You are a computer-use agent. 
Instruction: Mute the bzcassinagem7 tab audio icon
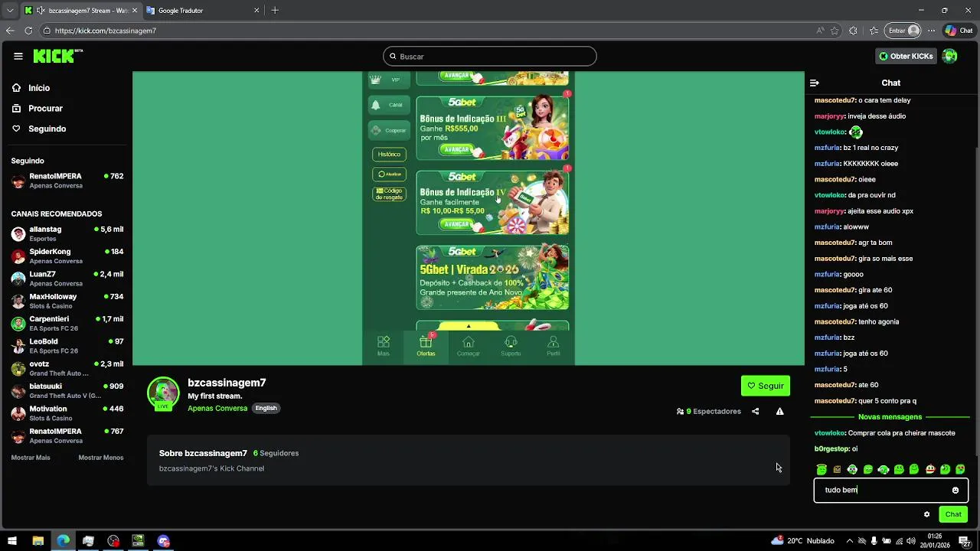click(41, 11)
